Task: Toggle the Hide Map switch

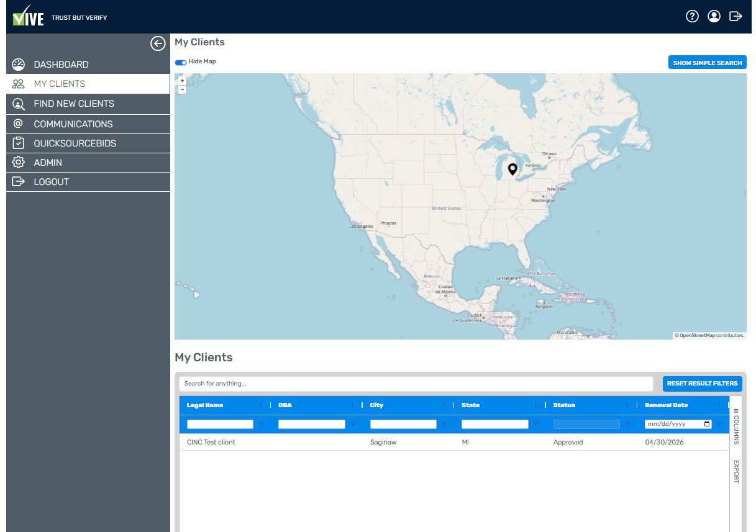Action: coord(181,62)
